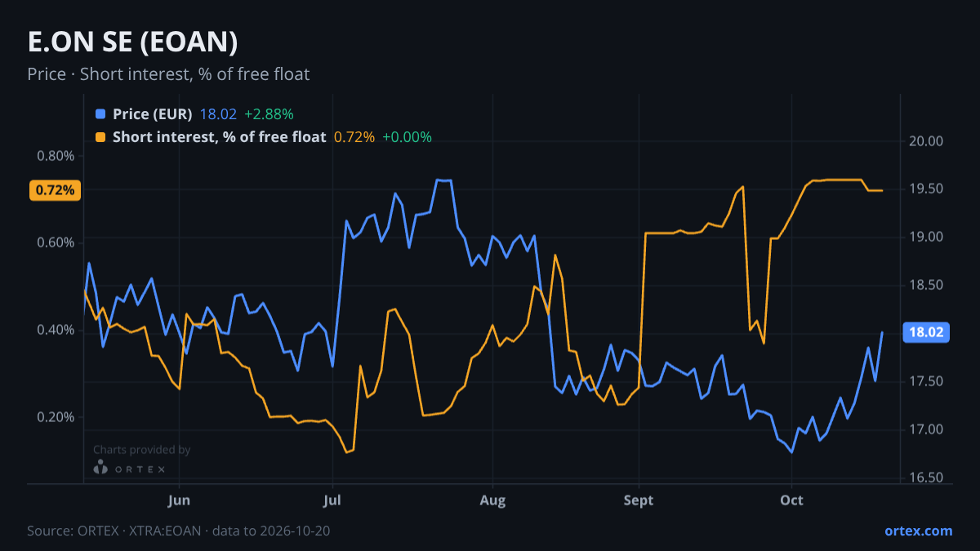Click the 16.50 right axis label
The image size is (980, 551).
click(x=925, y=478)
